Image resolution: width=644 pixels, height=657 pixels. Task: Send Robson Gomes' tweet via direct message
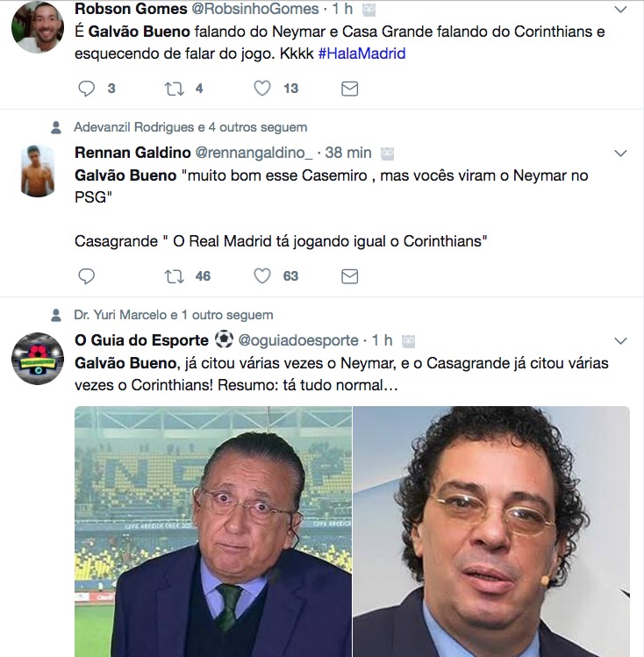pos(349,89)
